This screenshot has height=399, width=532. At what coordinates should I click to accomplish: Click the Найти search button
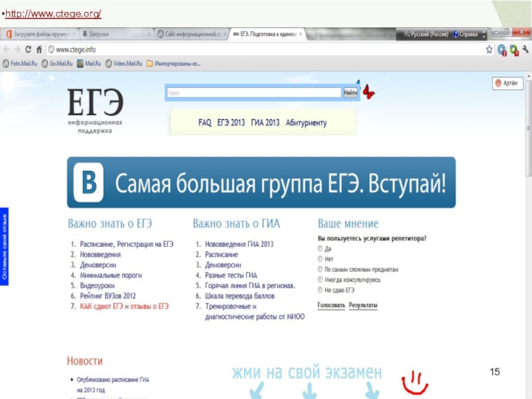click(350, 92)
